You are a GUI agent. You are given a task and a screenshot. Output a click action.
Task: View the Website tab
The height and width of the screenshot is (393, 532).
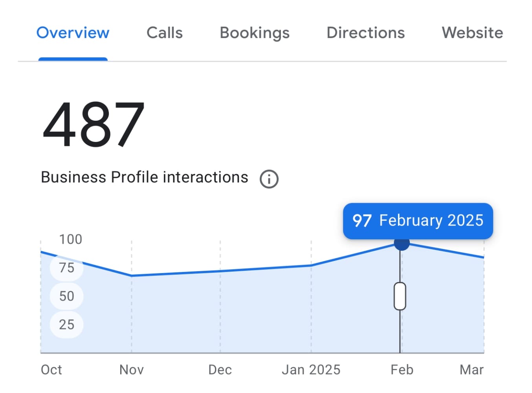tap(472, 33)
